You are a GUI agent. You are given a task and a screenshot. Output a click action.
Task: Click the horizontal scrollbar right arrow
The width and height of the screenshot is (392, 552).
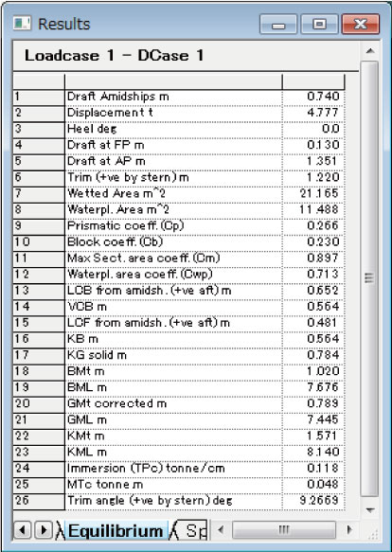(349, 529)
